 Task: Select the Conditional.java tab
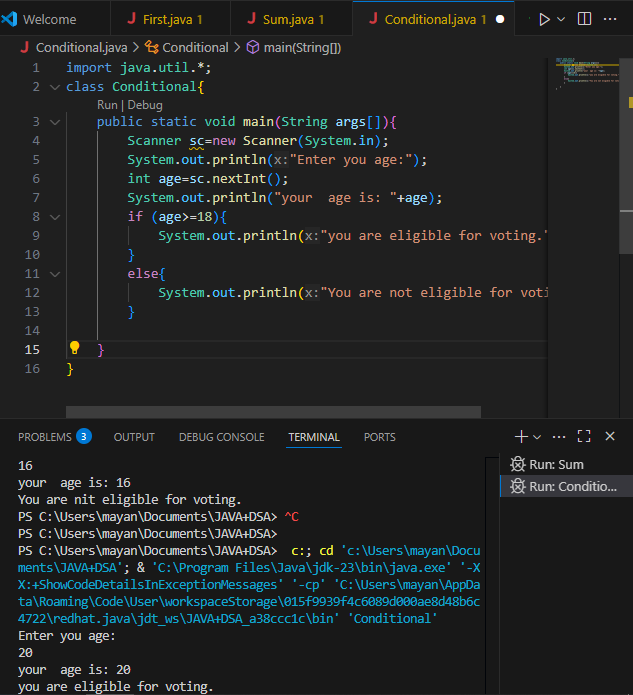(433, 19)
